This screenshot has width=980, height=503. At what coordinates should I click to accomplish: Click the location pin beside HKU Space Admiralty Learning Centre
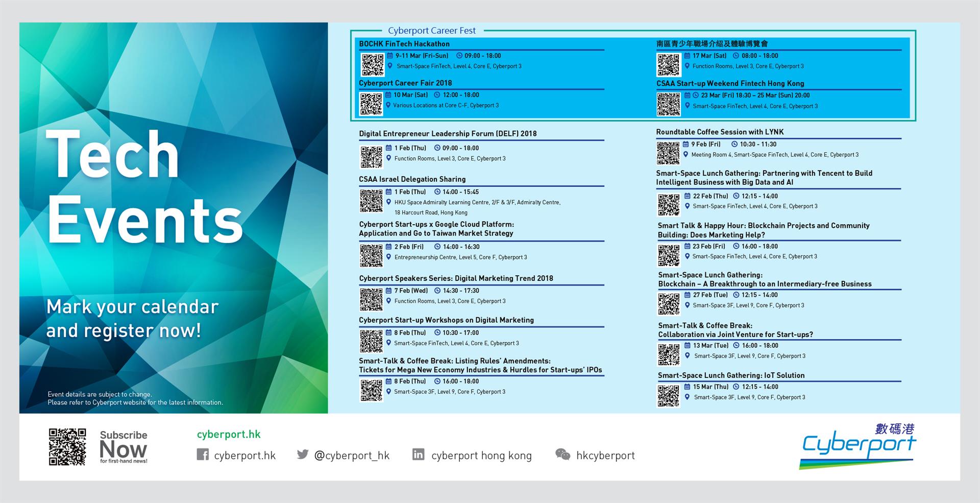tap(389, 202)
